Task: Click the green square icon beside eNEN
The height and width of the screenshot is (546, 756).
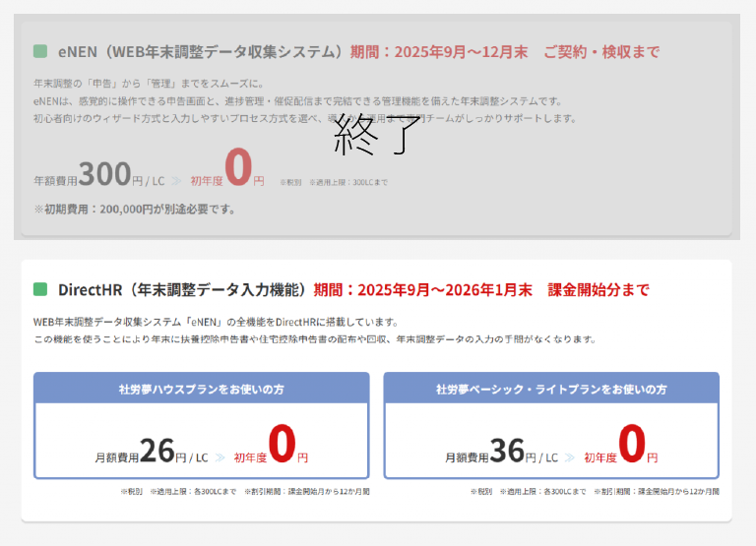Action: tap(40, 51)
